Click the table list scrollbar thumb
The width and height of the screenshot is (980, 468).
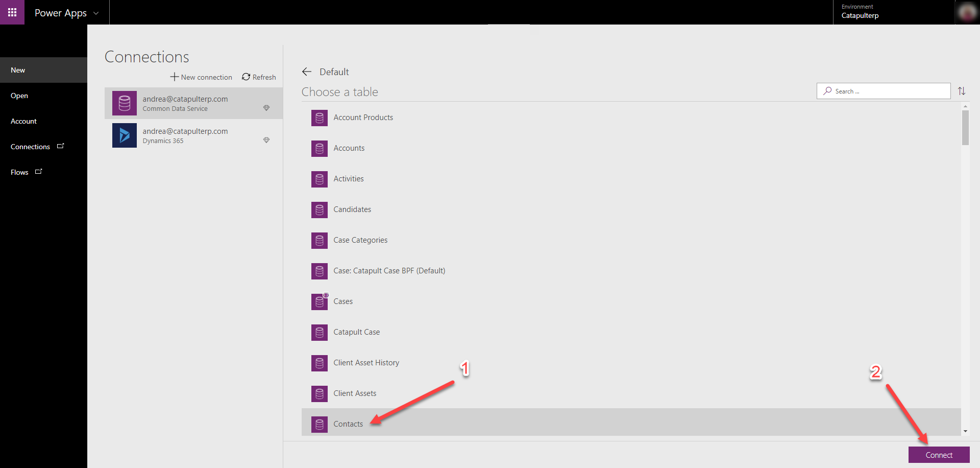(965, 128)
